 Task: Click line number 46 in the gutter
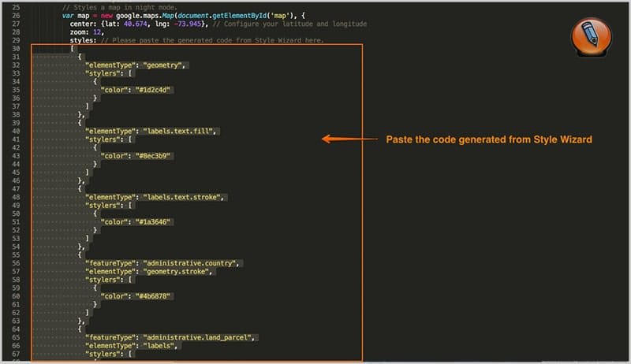[x=16, y=180]
